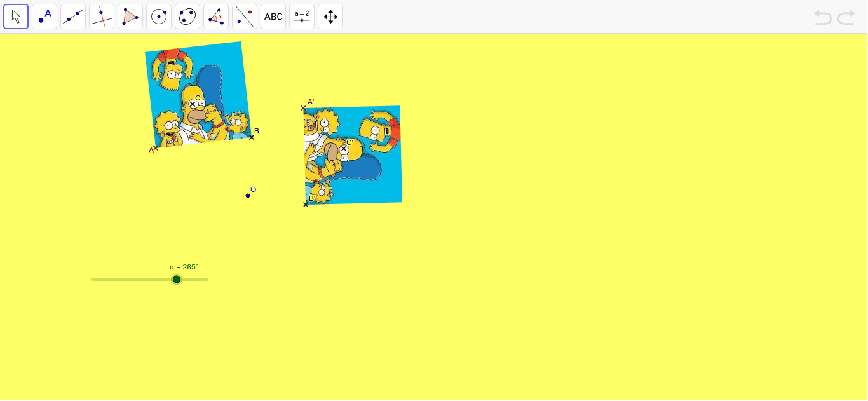Click the α angle slider handle

pos(177,279)
